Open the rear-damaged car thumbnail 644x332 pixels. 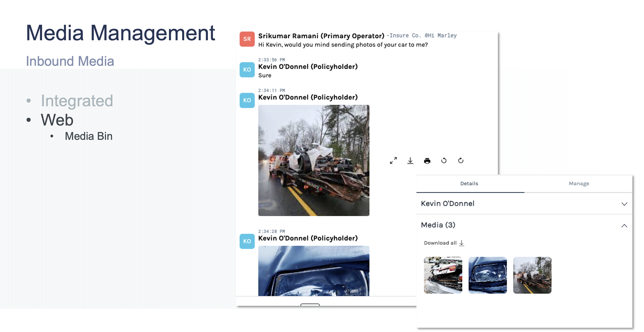[443, 275]
